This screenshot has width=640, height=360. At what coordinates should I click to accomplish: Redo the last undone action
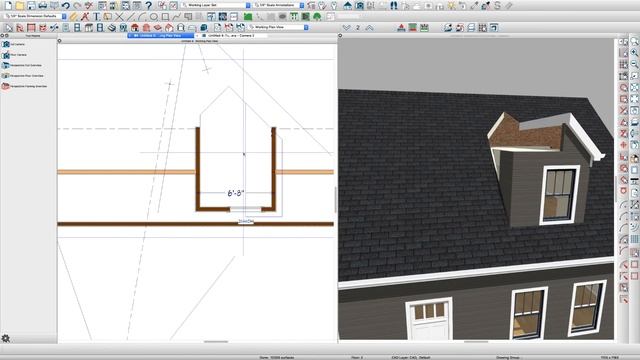click(77, 5)
